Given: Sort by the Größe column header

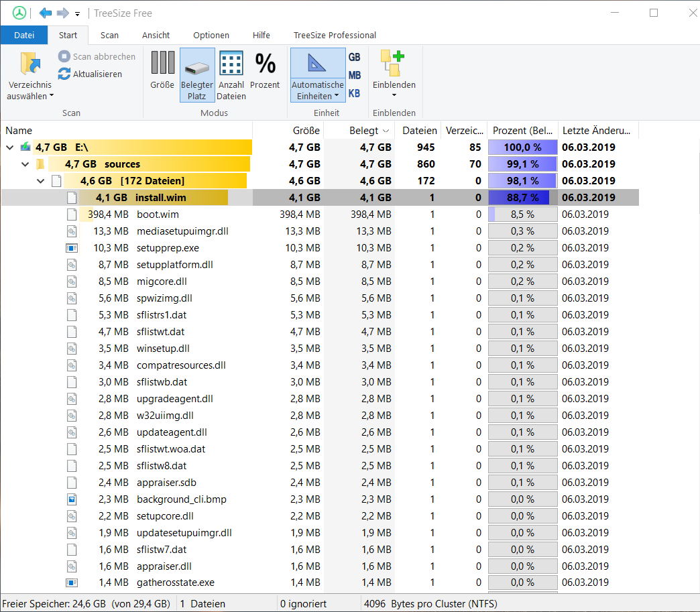Looking at the screenshot, I should (x=288, y=130).
